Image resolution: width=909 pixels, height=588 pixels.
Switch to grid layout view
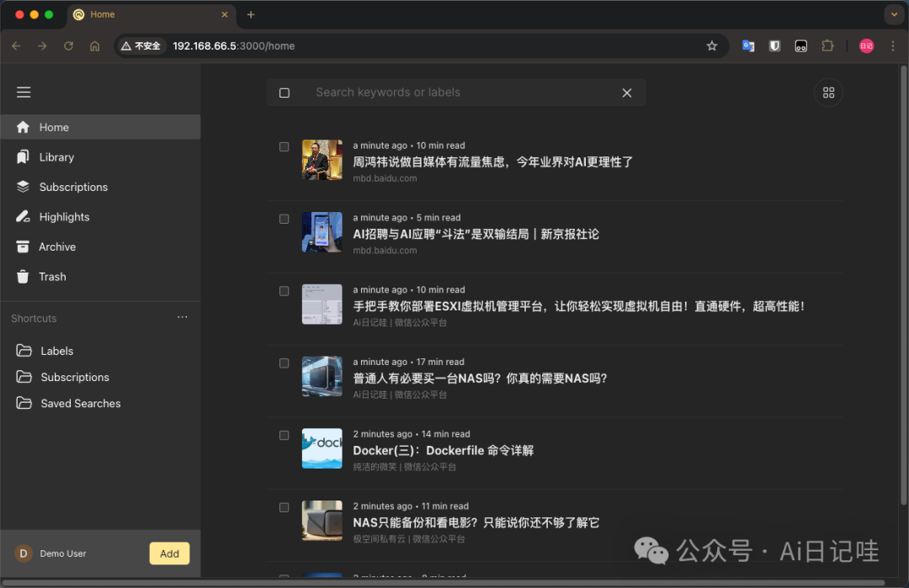(828, 93)
